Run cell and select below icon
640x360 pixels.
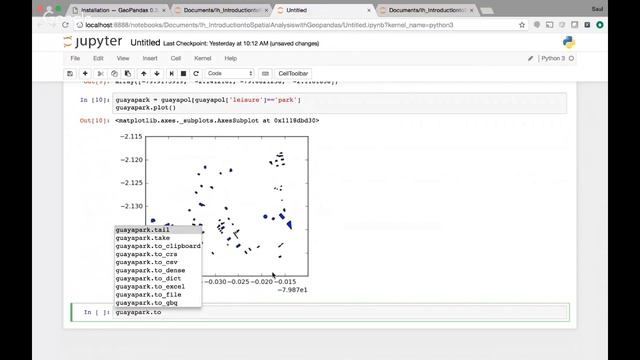[x=171, y=73]
